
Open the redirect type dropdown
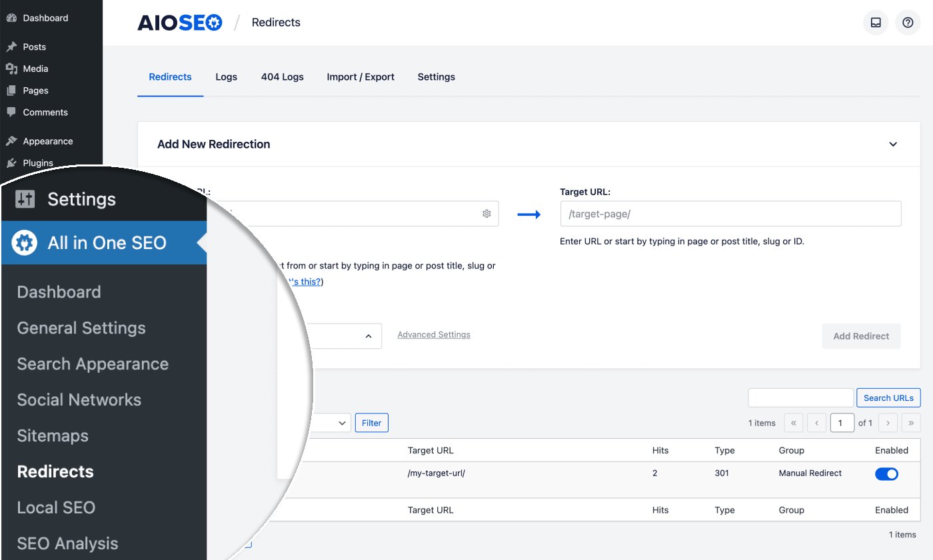click(x=343, y=336)
